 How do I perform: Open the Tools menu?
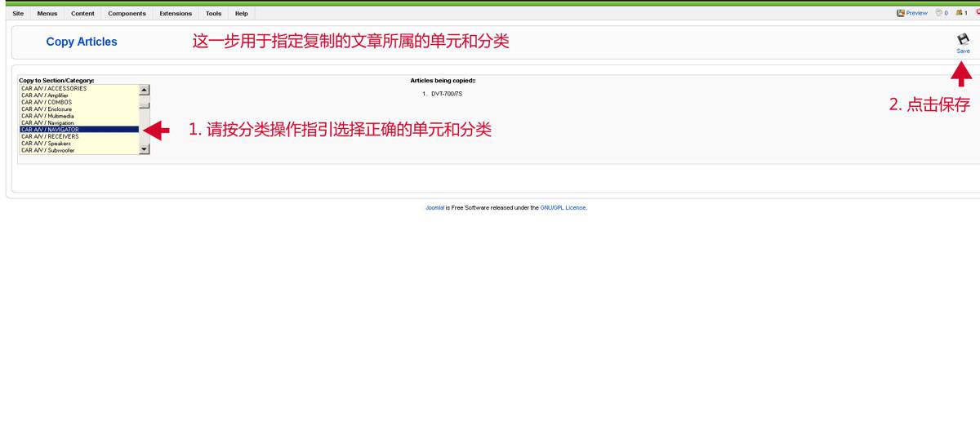(213, 14)
